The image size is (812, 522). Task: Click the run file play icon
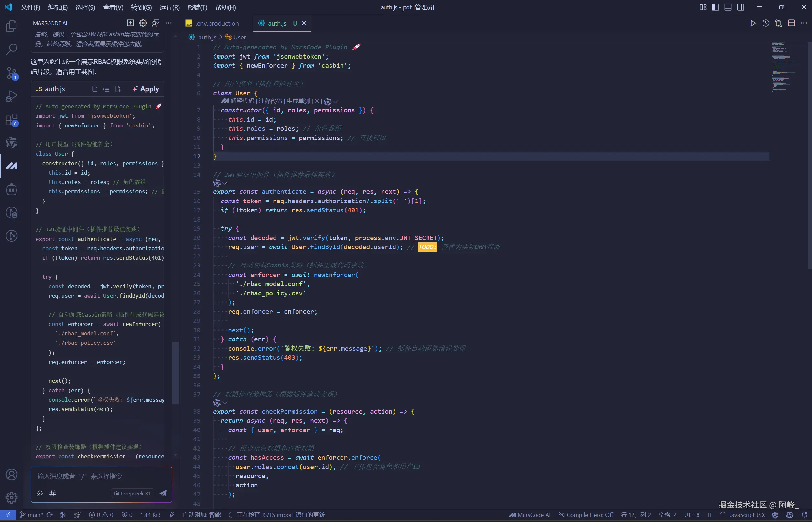[x=753, y=23]
